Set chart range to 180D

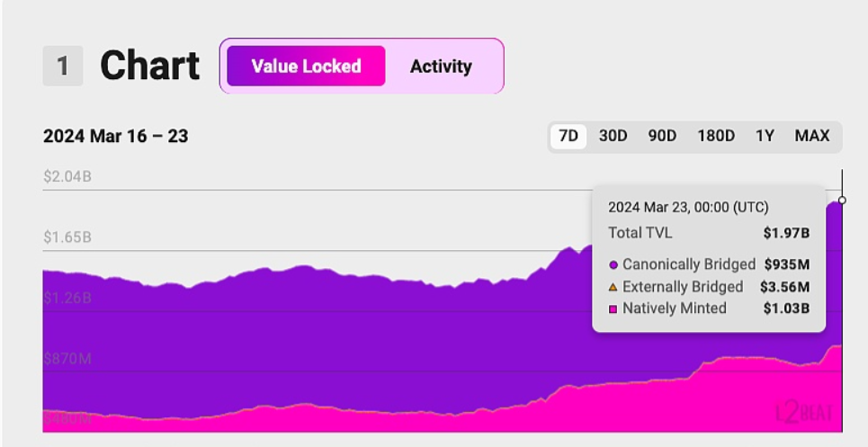[x=716, y=136]
